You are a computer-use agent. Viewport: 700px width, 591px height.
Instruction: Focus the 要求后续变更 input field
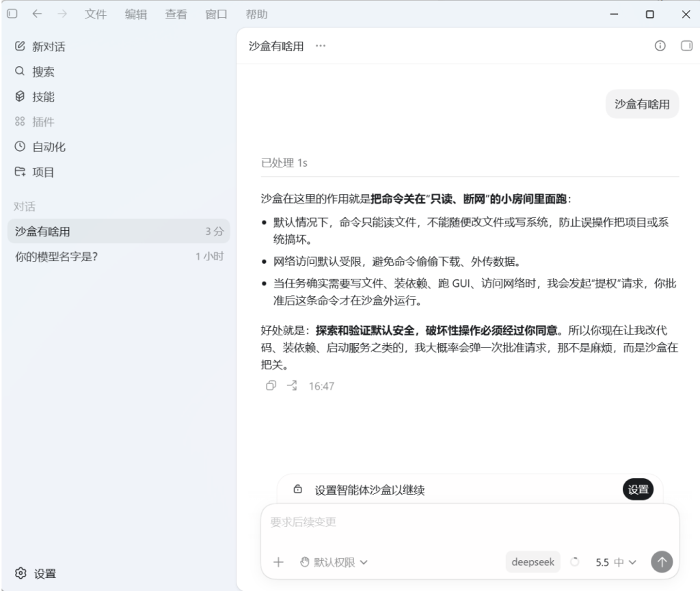coord(470,522)
